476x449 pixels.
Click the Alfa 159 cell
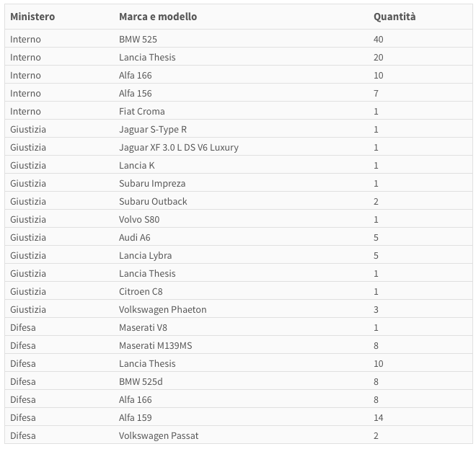[x=136, y=417]
